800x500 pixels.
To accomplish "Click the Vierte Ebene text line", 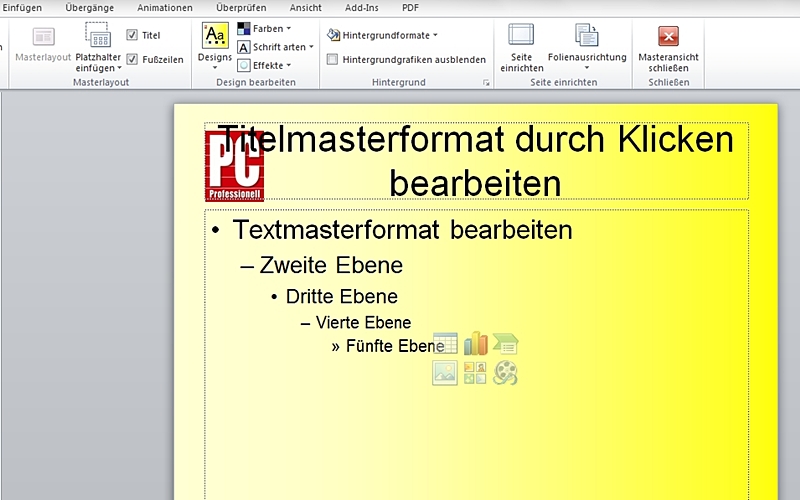I will pyautogui.click(x=363, y=322).
